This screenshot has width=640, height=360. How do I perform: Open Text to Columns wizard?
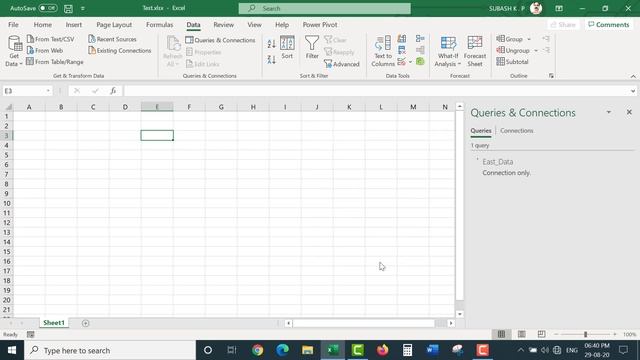pos(383,51)
